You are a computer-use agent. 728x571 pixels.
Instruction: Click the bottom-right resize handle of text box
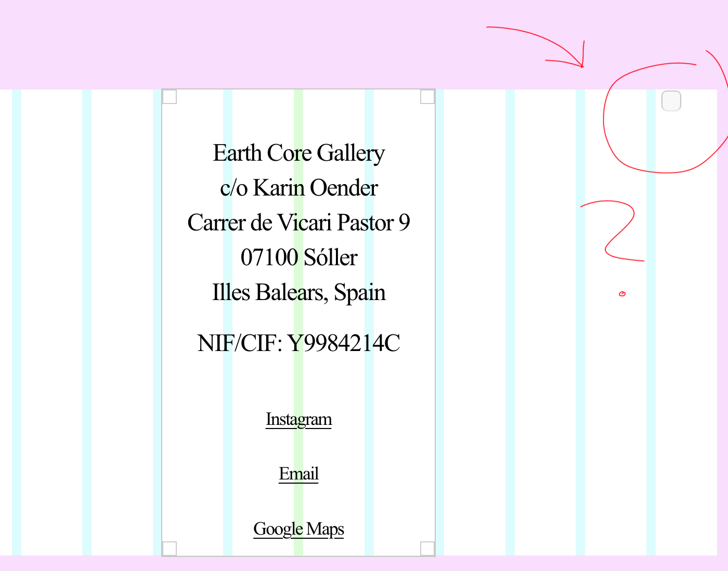click(427, 549)
